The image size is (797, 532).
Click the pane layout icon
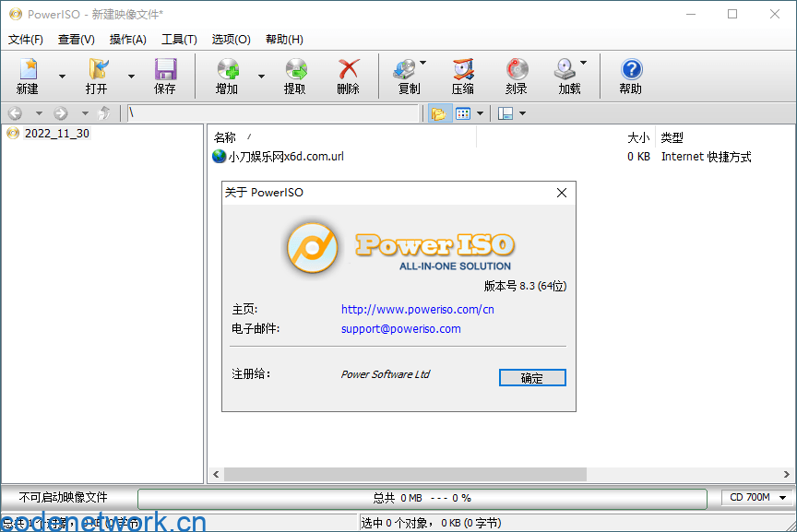point(506,113)
